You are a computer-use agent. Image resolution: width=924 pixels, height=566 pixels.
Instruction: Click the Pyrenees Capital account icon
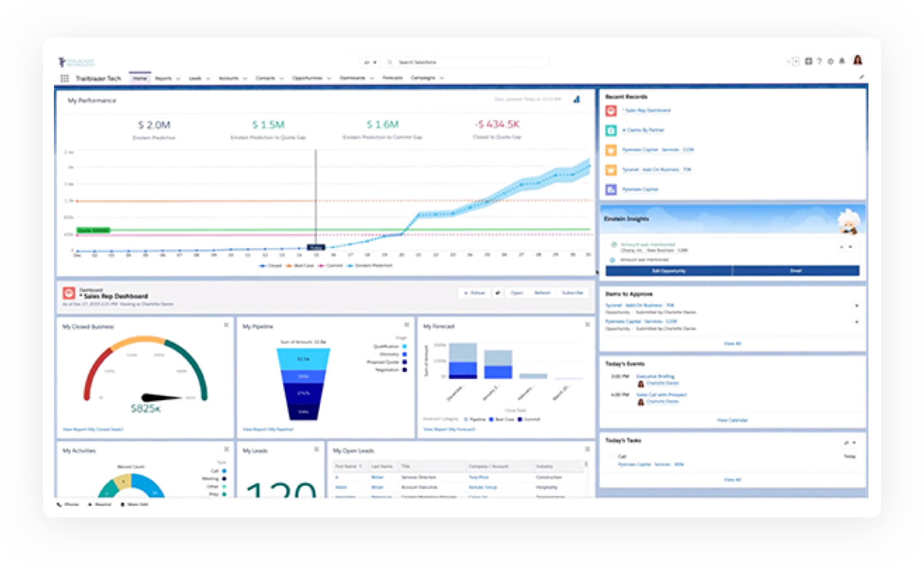pyautogui.click(x=612, y=189)
